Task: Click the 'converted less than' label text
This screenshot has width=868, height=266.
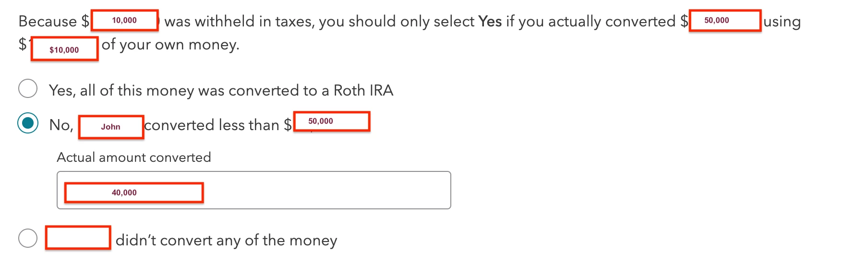Action: point(212,125)
